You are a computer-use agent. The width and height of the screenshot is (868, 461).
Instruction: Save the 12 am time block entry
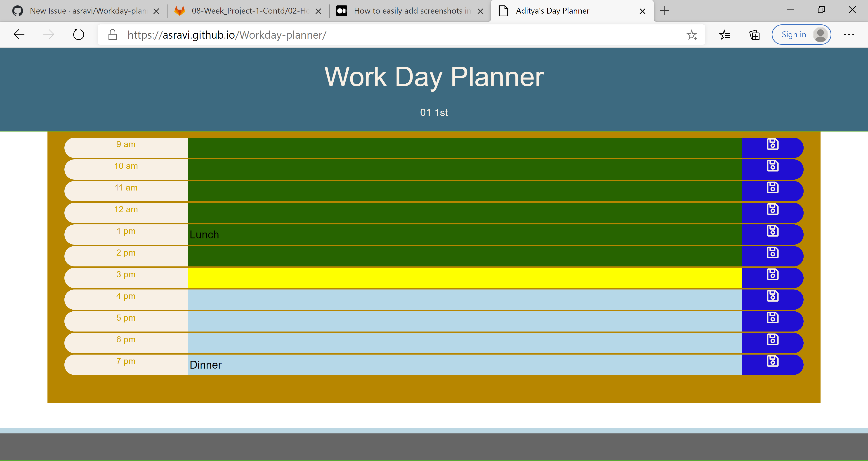(x=773, y=209)
